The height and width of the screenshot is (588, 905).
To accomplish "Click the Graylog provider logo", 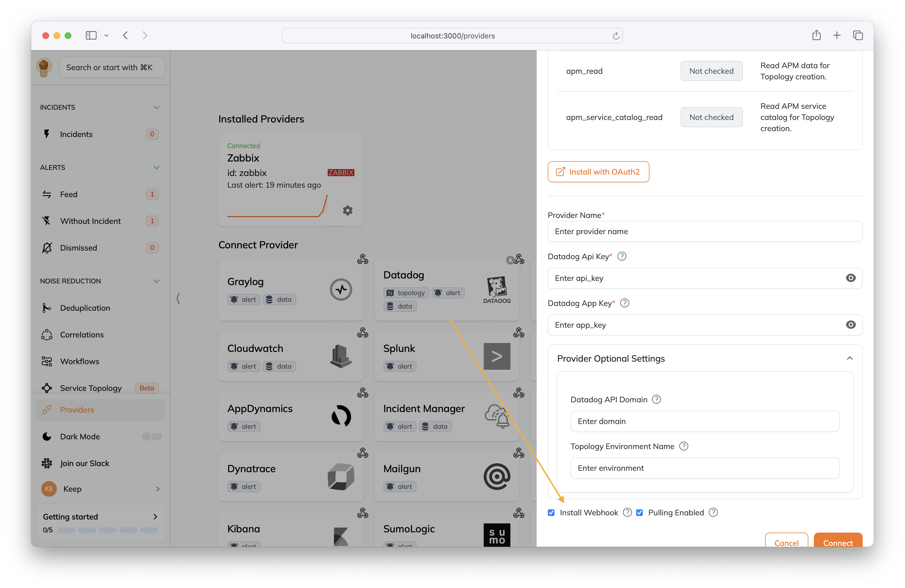I will (x=341, y=290).
